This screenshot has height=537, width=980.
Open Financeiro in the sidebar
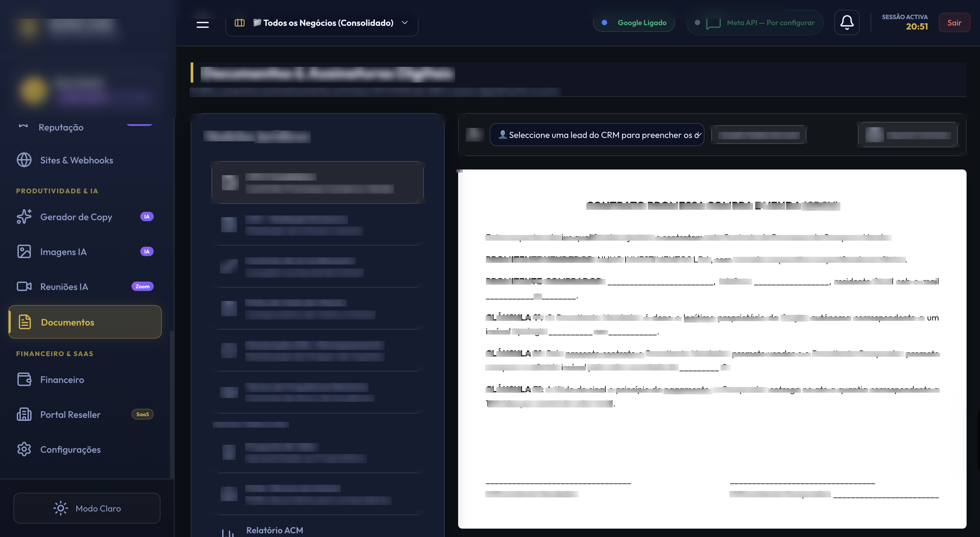point(85,380)
